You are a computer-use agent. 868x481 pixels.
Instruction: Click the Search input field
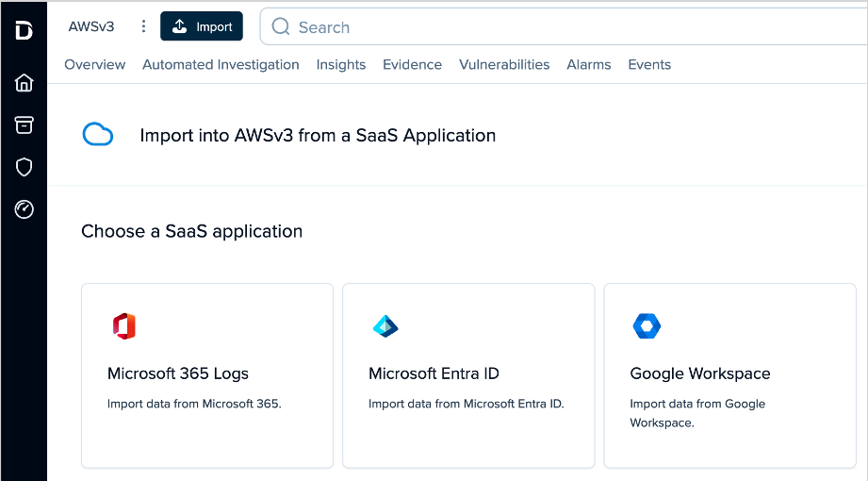pos(564,26)
